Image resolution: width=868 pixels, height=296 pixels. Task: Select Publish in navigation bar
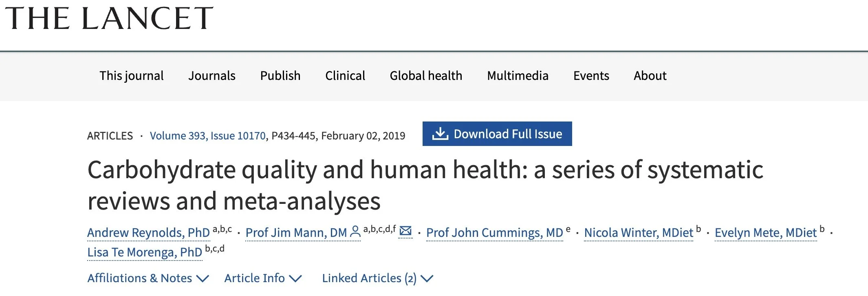tap(280, 76)
